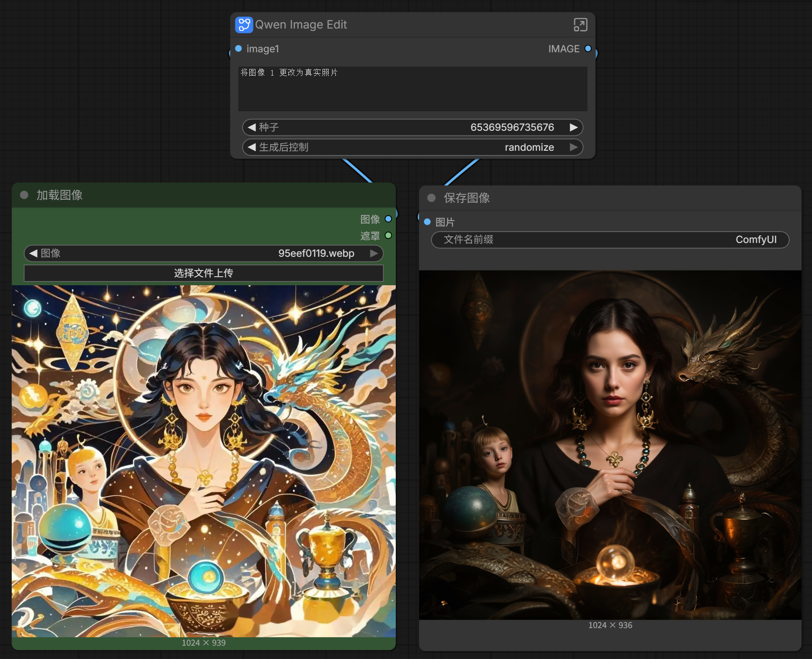Screen dimensions: 812x659
Task: Edit the 文件名前缀 ComfyUI filename field
Action: 610,240
